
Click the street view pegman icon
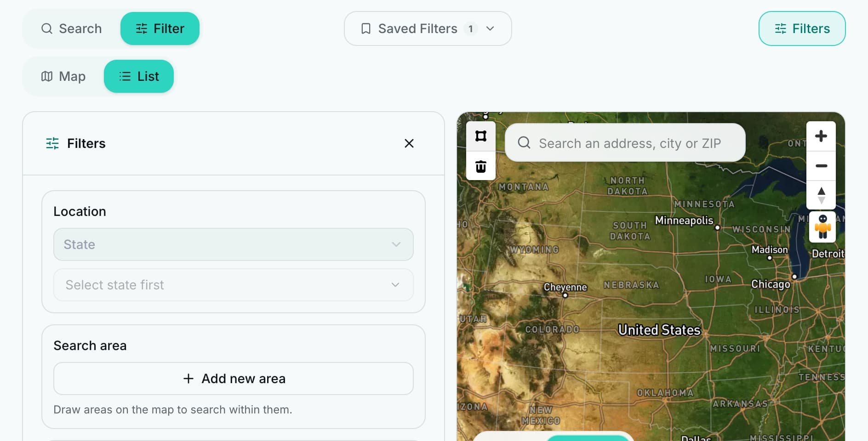tap(822, 227)
